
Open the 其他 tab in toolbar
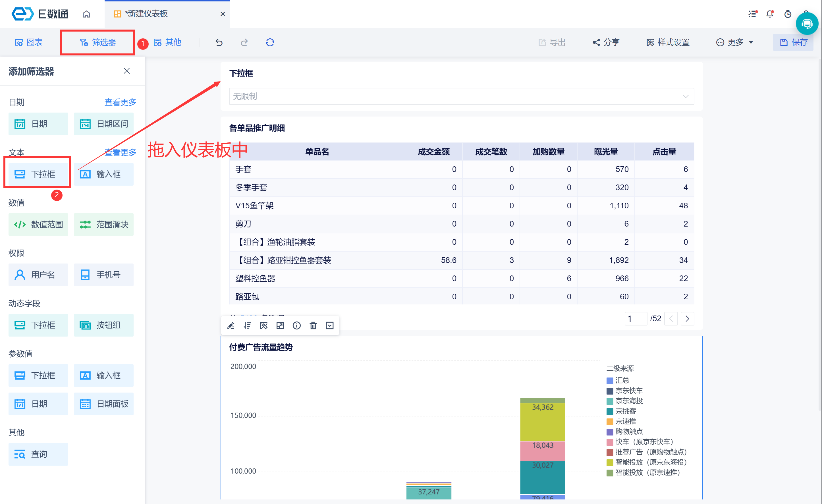coord(167,42)
